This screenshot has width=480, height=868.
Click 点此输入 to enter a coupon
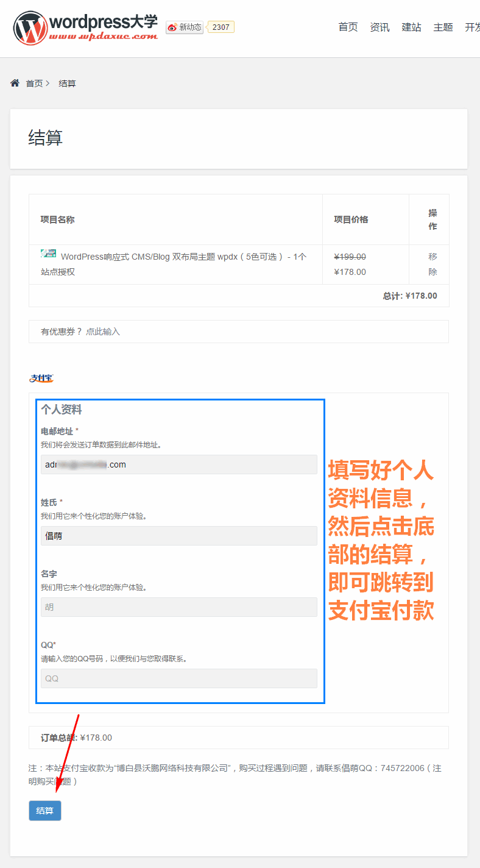click(103, 332)
